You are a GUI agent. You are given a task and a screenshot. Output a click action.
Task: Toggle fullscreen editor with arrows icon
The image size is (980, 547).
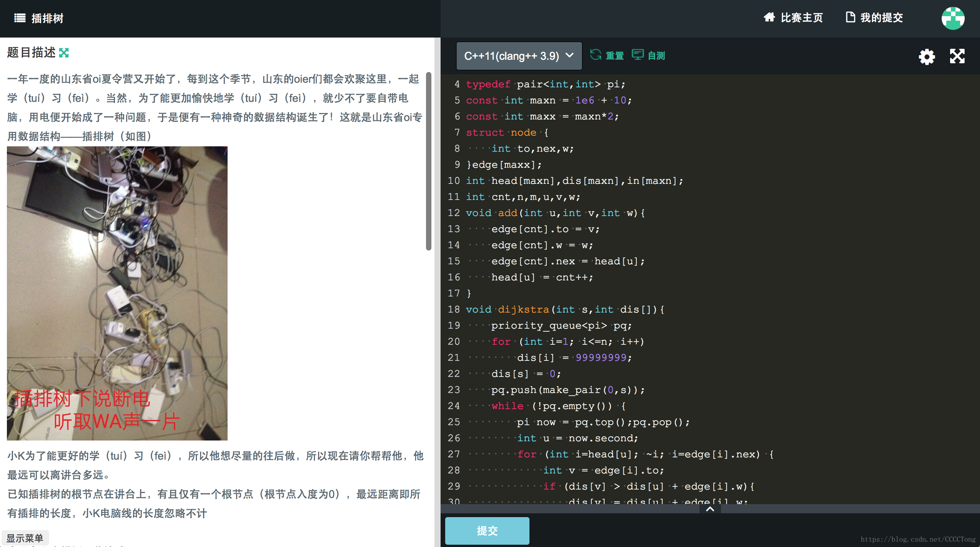(x=957, y=56)
